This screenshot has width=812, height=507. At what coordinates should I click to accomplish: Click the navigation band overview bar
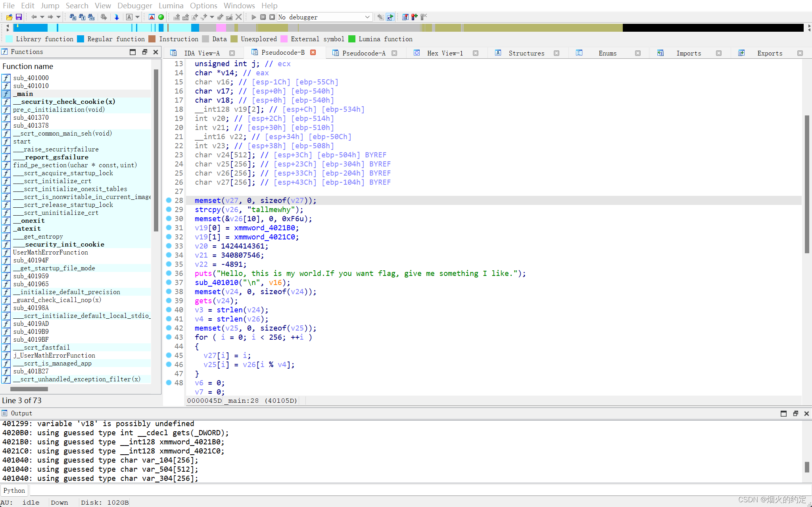[x=397, y=28]
